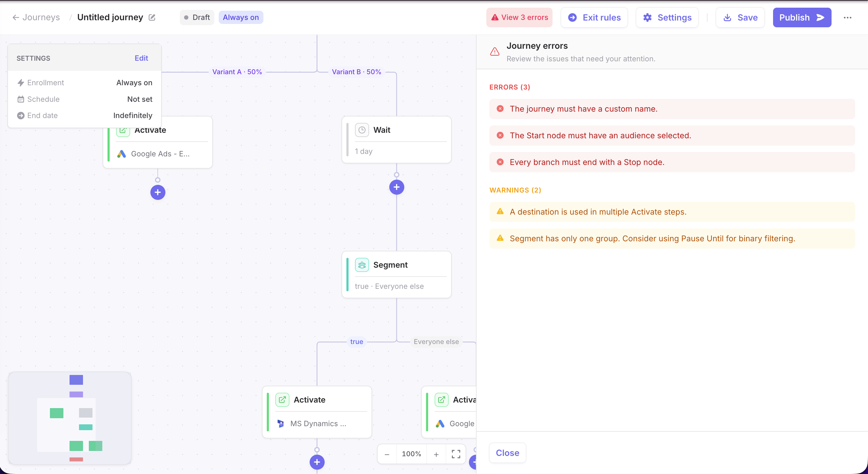Fit the canvas to screen

point(456,454)
